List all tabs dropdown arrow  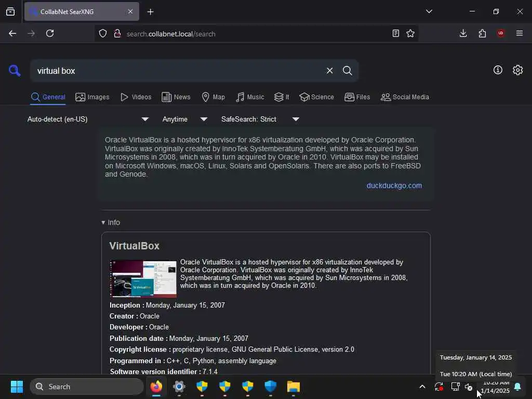coord(429,11)
